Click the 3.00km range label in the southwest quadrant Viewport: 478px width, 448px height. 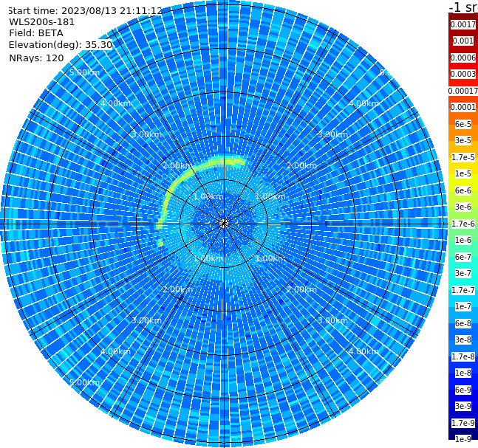[146, 320]
